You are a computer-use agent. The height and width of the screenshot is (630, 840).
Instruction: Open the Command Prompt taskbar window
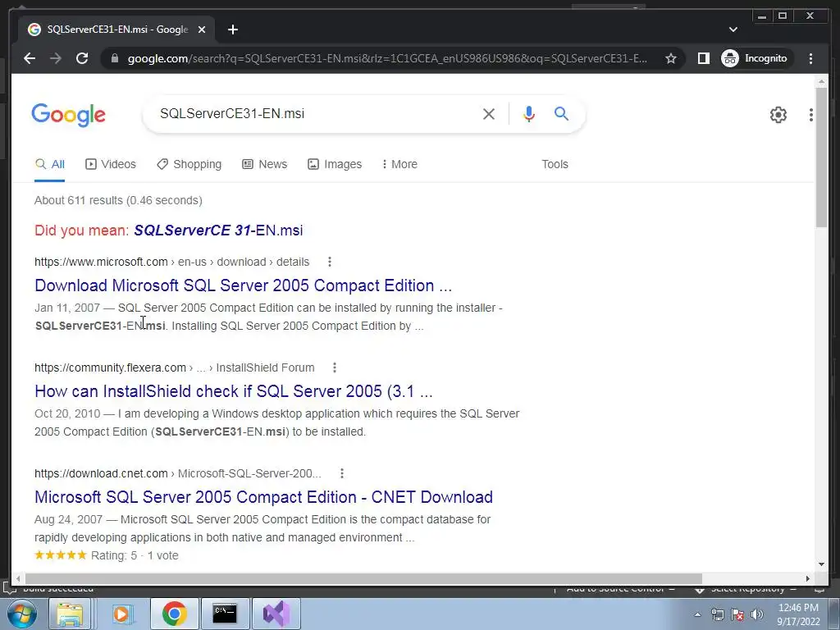click(x=225, y=614)
